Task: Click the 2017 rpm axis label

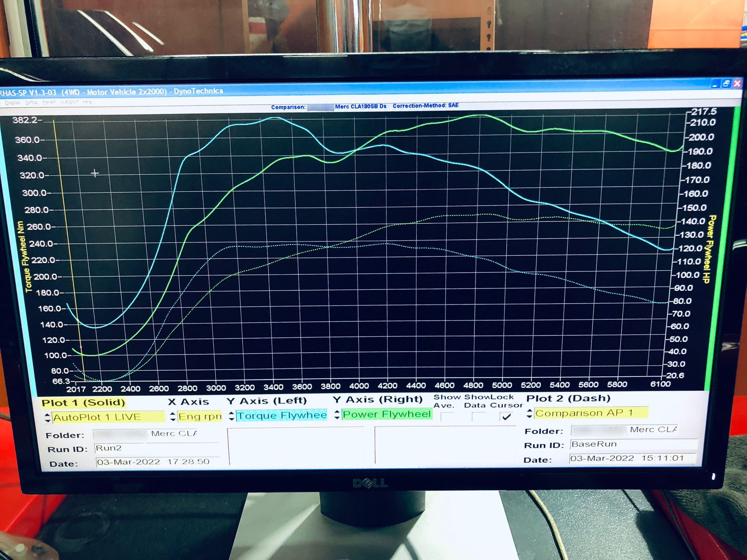Action: (76, 389)
